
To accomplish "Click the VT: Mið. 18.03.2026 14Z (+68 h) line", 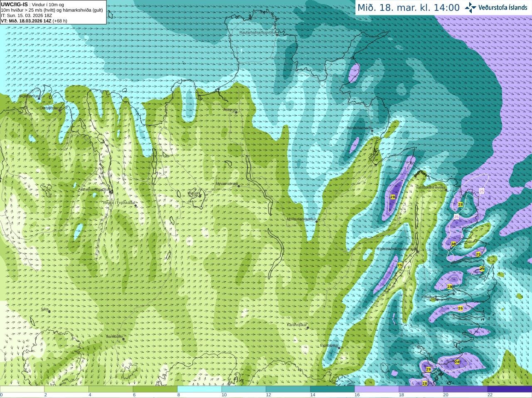I will pos(34,21).
